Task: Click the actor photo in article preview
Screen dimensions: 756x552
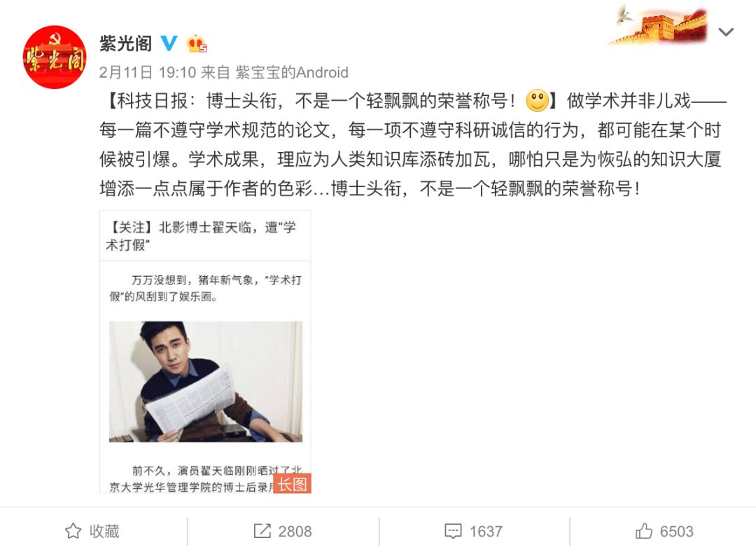Action: [x=206, y=382]
